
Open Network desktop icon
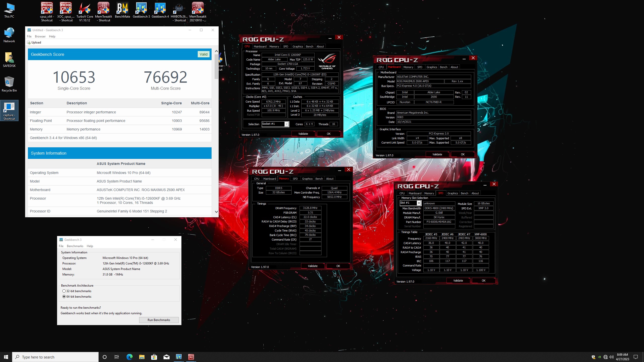tap(9, 35)
